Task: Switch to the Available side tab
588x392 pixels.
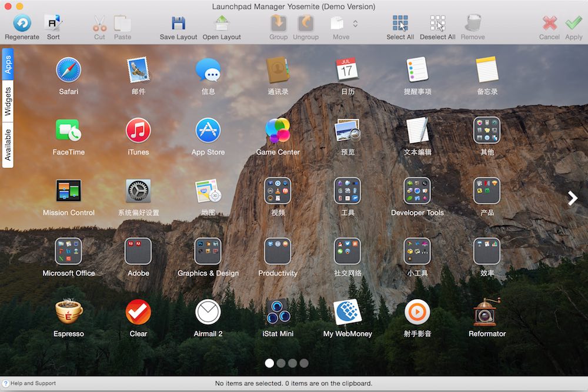Action: 8,145
